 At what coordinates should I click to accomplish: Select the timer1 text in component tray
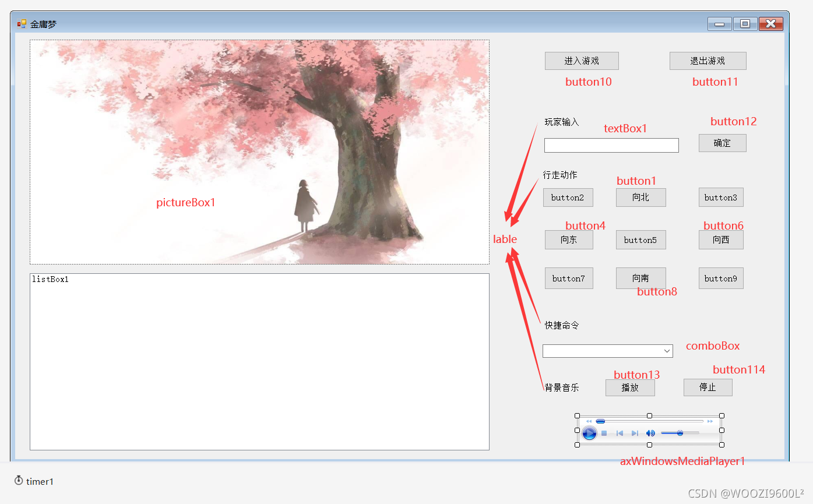click(x=40, y=481)
